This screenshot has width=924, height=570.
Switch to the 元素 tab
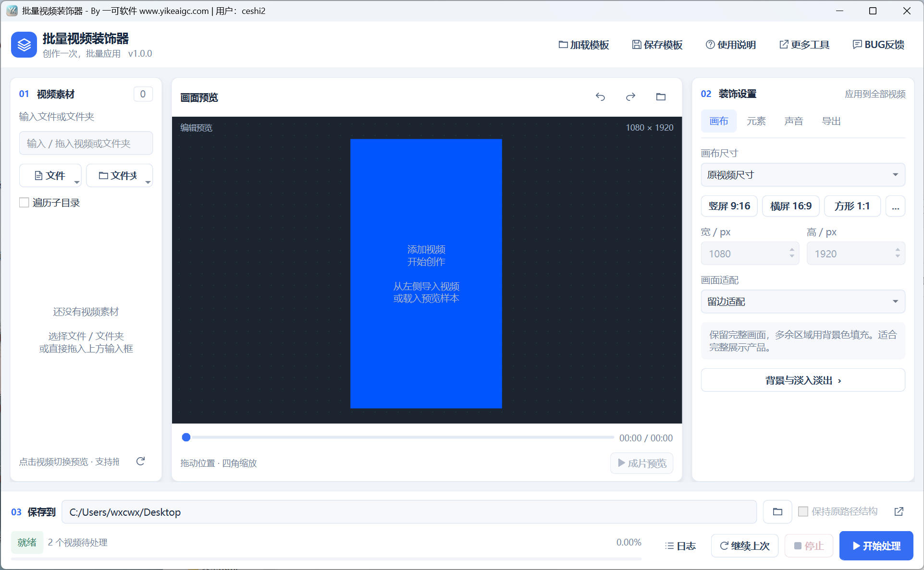pyautogui.click(x=756, y=121)
